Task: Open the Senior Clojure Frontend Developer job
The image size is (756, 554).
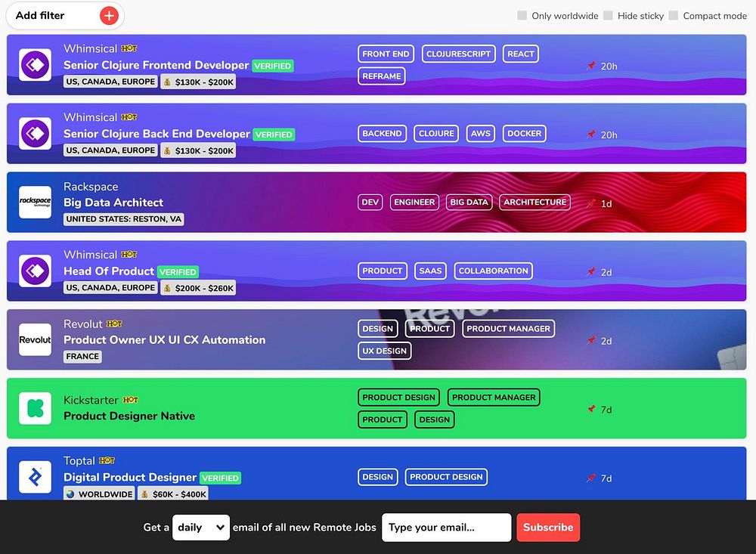Action: point(156,65)
